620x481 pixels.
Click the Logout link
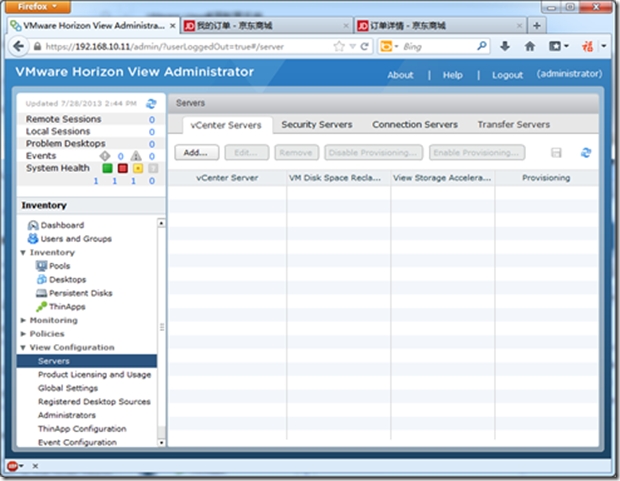pos(507,75)
